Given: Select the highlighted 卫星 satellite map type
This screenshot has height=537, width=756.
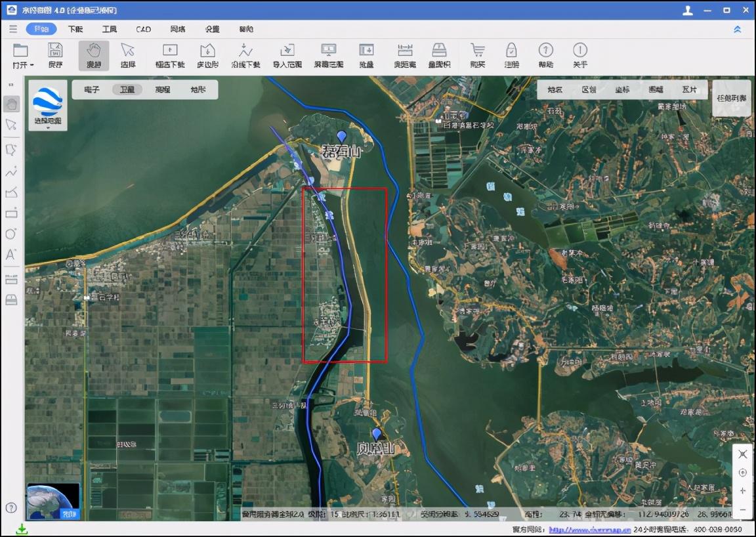Looking at the screenshot, I should tap(127, 89).
